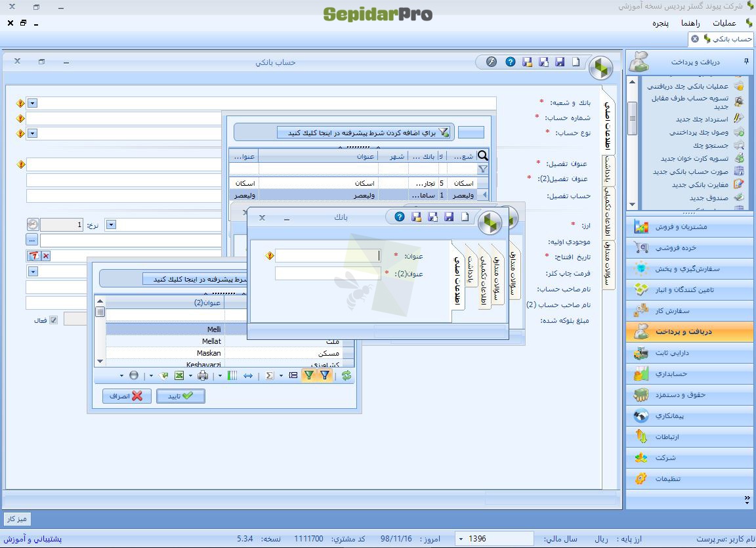Click fit column width arrows icon

tap(248, 375)
